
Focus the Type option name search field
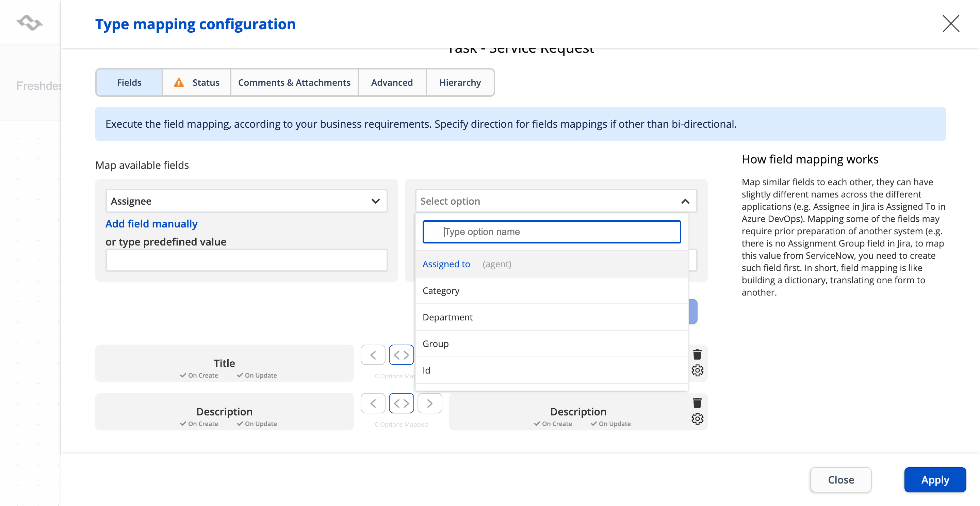point(552,232)
